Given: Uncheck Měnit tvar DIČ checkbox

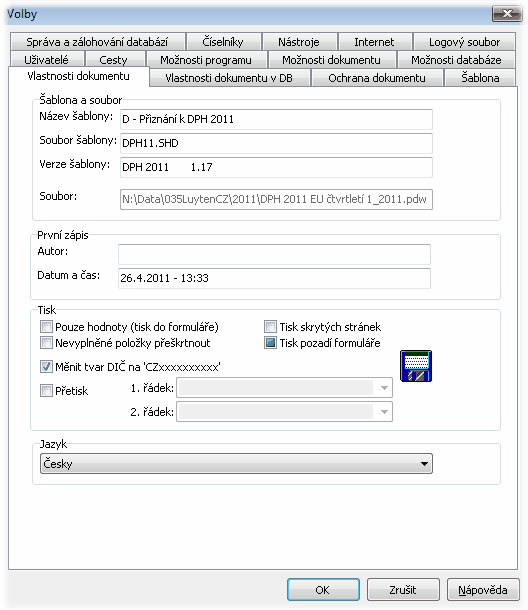Looking at the screenshot, I should 46,366.
